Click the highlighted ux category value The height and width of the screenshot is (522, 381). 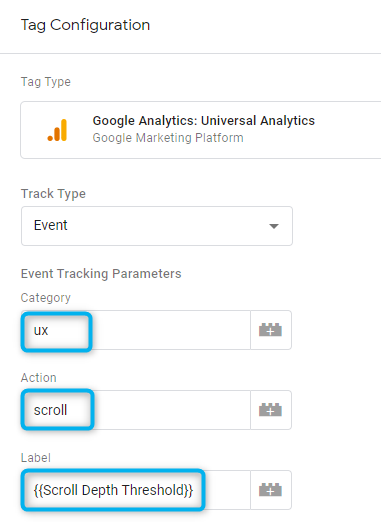(x=41, y=330)
